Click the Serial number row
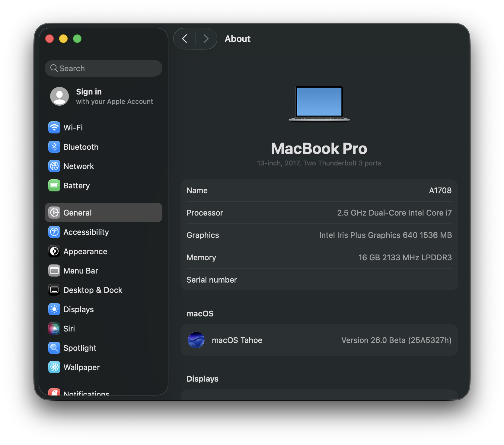The image size is (504, 445). [x=319, y=280]
